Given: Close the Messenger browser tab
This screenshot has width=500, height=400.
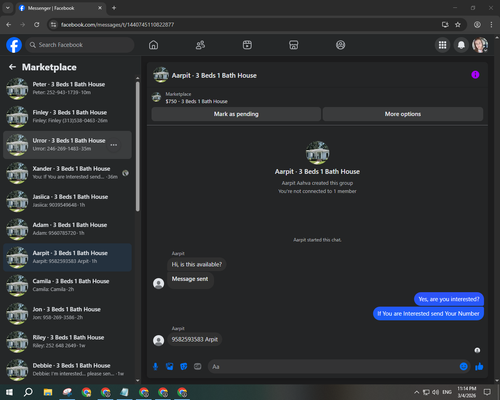Looking at the screenshot, I should [x=100, y=8].
